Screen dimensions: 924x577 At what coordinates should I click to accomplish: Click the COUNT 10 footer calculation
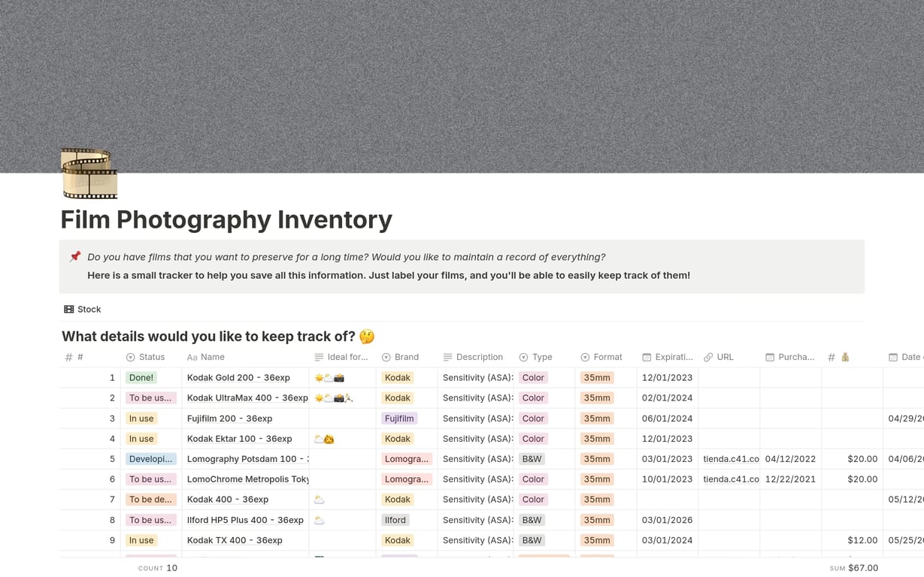158,568
